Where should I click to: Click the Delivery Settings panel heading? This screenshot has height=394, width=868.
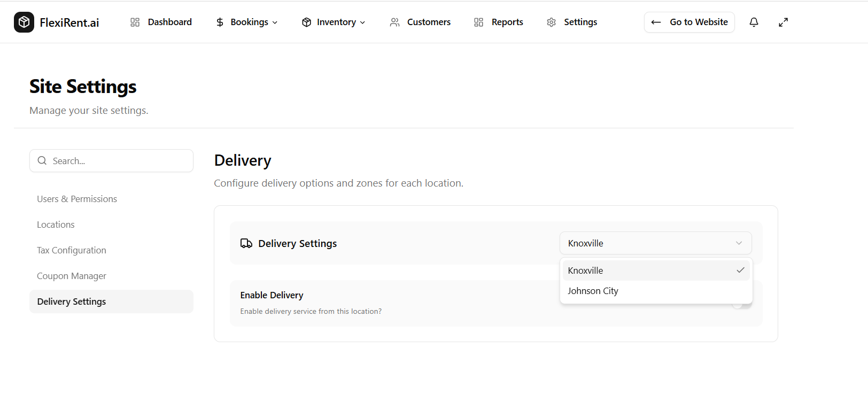[298, 243]
